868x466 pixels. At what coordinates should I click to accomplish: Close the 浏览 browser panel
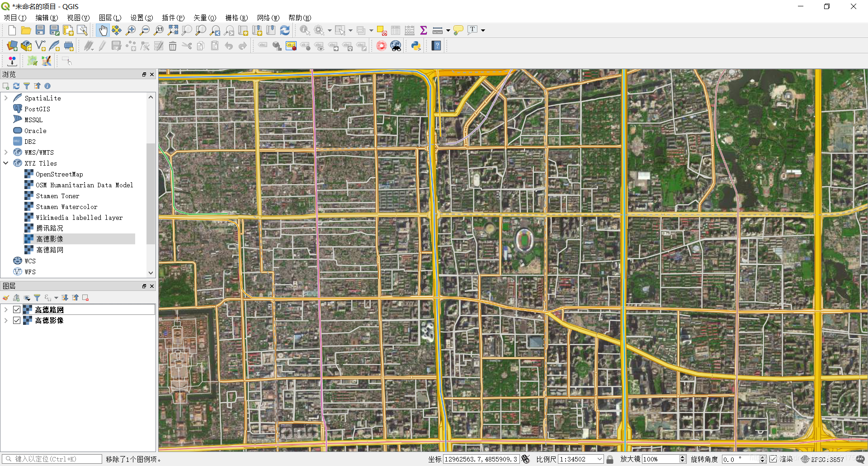(152, 74)
